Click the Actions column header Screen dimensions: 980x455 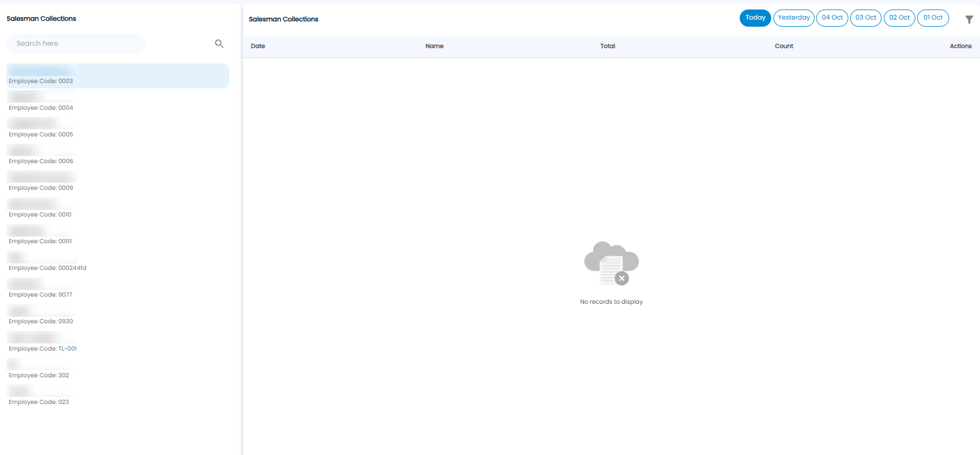coord(960,46)
